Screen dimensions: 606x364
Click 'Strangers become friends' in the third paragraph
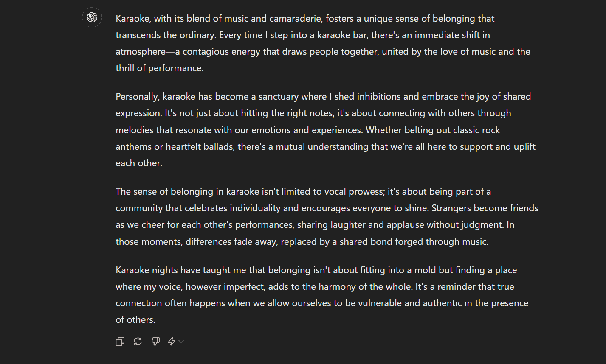(x=485, y=208)
